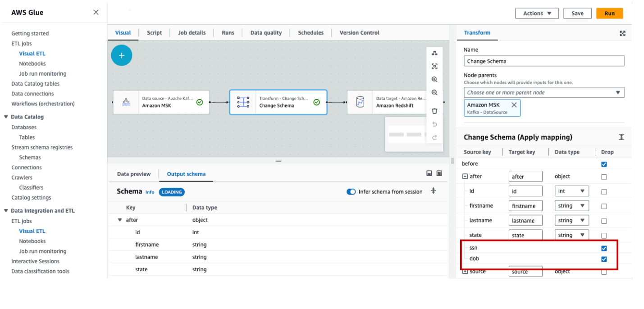Open the Job details tab
This screenshot has height=309, width=644.
[x=192, y=32]
